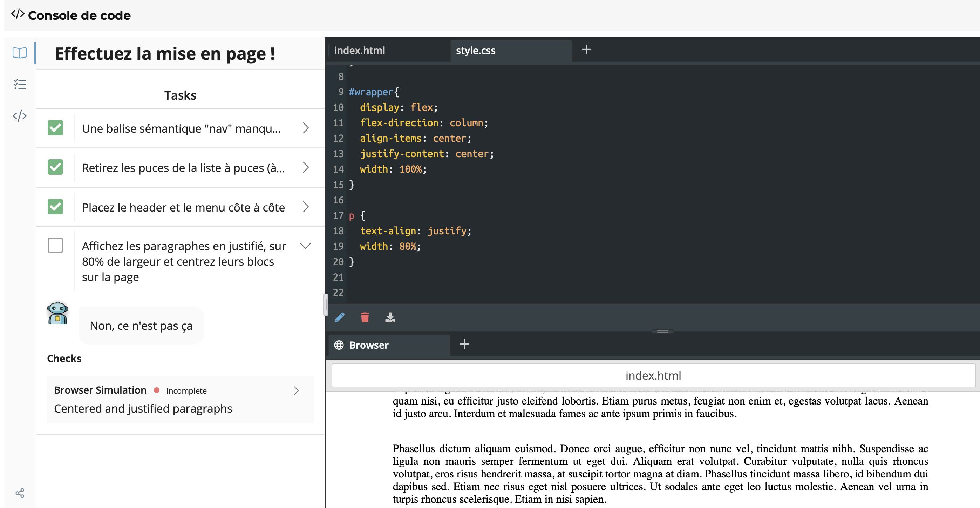980x508 pixels.
Task: Click the red trash icon to reset code
Action: pyautogui.click(x=365, y=317)
